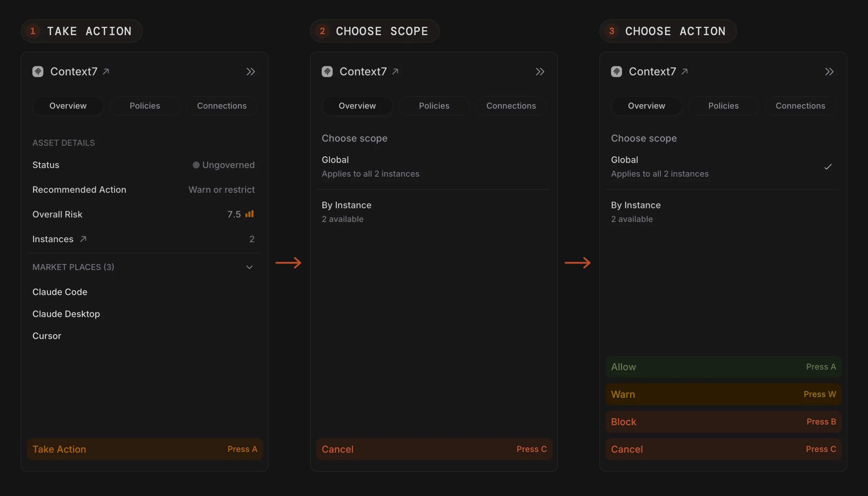Click Cancel in the Choose Scope panel
This screenshot has width=868, height=496.
(434, 449)
